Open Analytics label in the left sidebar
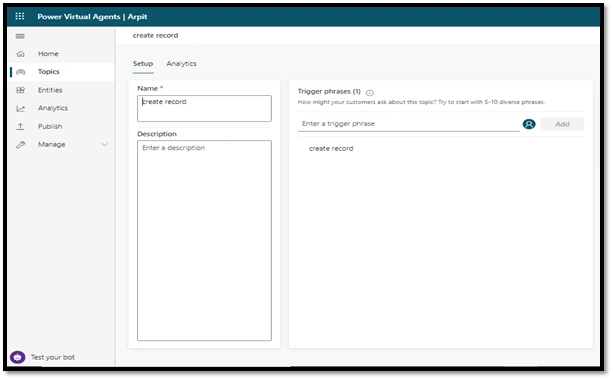 [x=53, y=108]
